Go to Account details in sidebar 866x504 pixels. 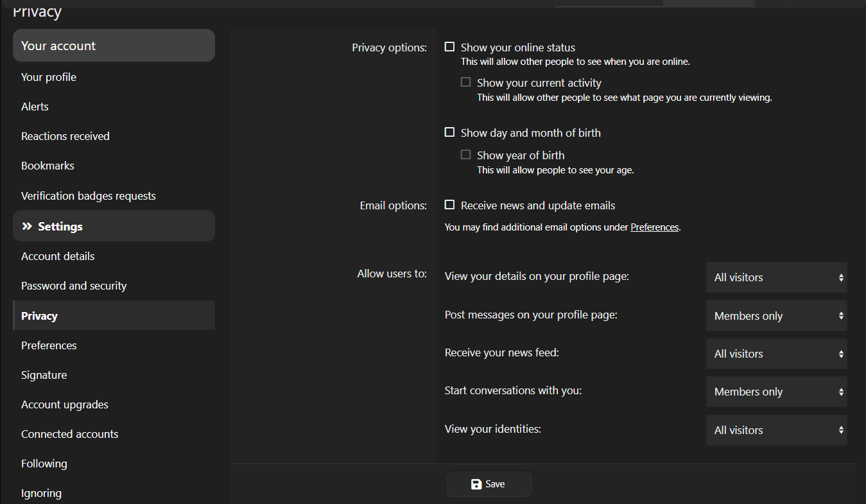point(58,256)
